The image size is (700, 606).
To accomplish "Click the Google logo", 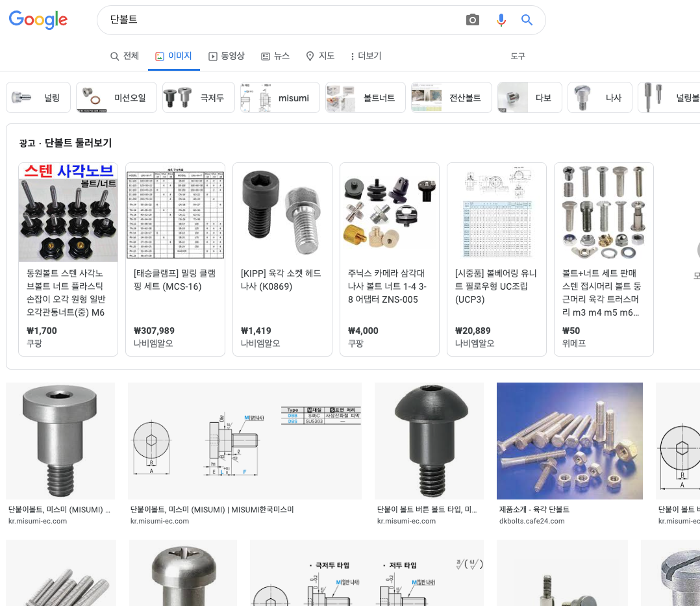I will [38, 20].
